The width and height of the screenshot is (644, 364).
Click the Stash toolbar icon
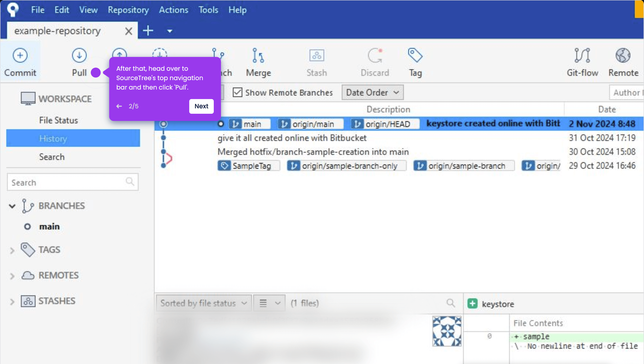[x=316, y=55]
